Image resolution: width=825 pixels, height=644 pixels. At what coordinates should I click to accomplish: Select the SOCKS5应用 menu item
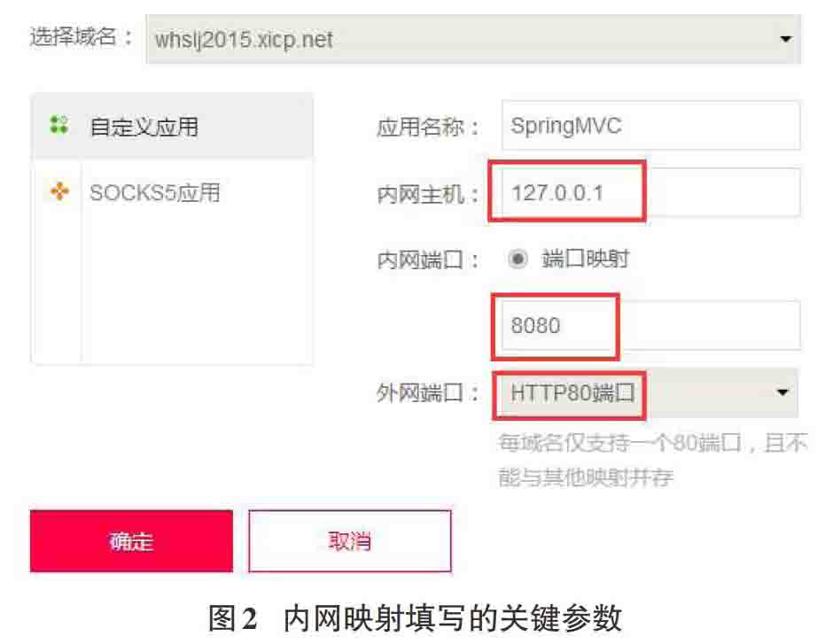(173, 192)
